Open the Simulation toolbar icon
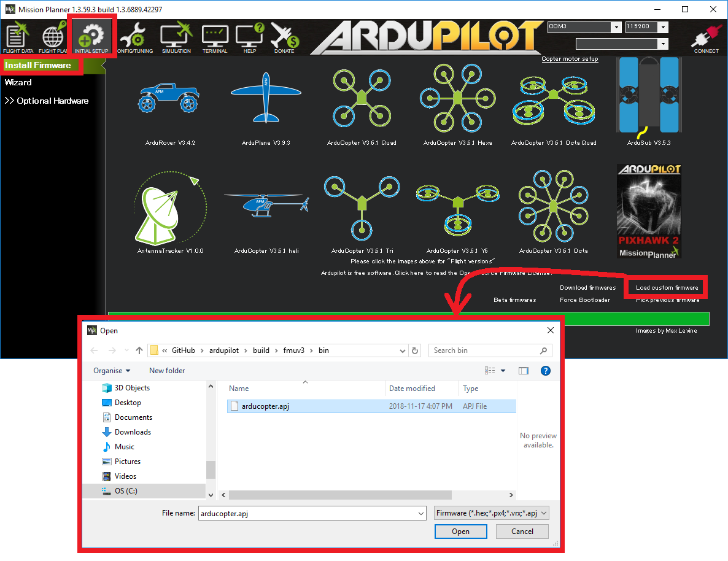The width and height of the screenshot is (728, 561). pyautogui.click(x=176, y=38)
